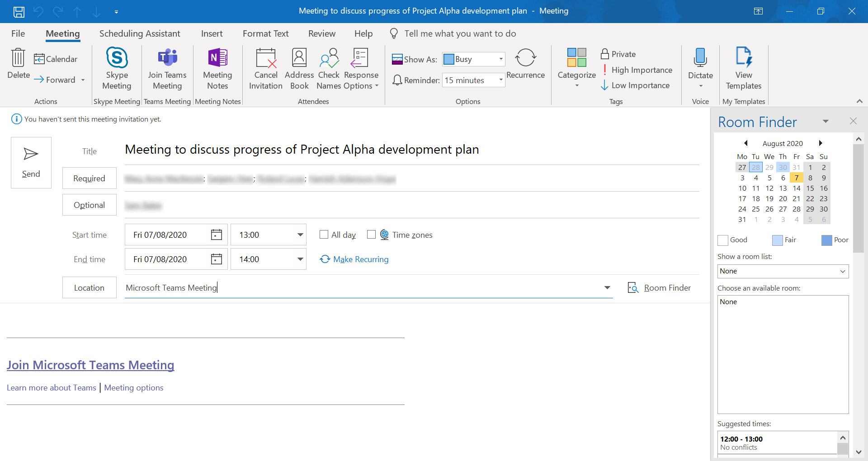Image resolution: width=868 pixels, height=461 pixels.
Task: Switch to the Scheduling Assistant tab
Action: (x=140, y=33)
